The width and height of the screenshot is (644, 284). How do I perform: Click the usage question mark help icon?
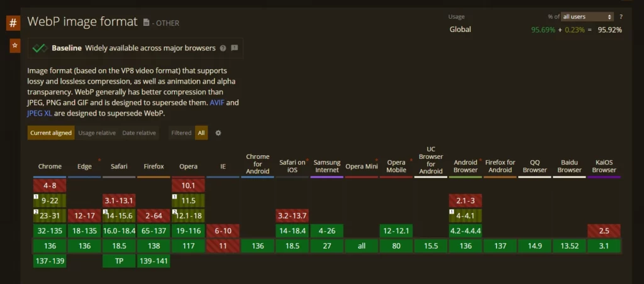tap(621, 16)
